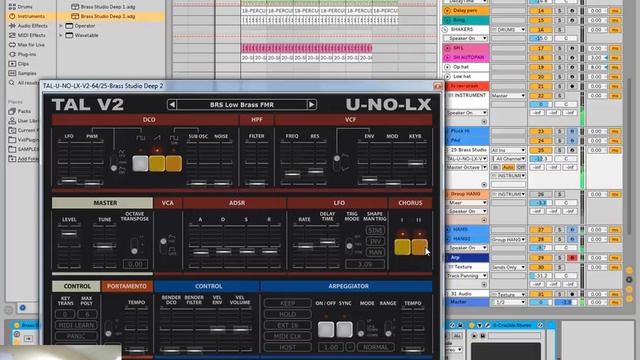640x360 pixels.
Task: Select previous preset arrow in TAL U-NO-LX
Action: (172, 105)
